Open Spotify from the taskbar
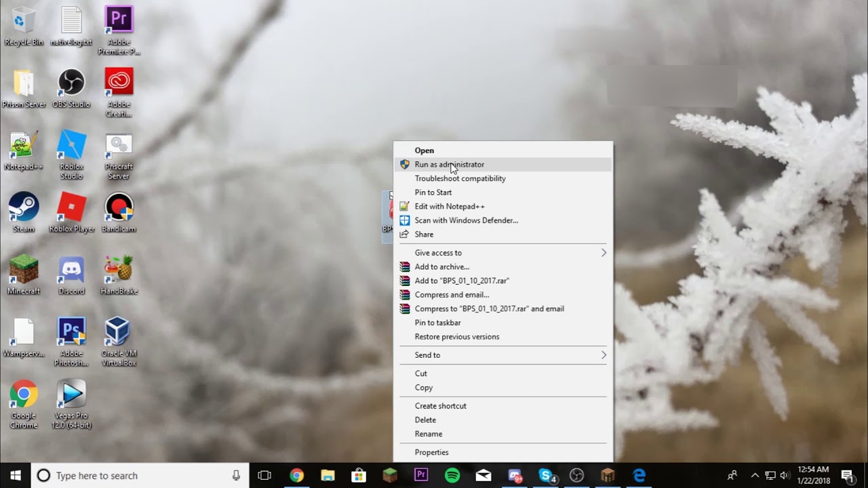The image size is (868, 488). coord(452,475)
